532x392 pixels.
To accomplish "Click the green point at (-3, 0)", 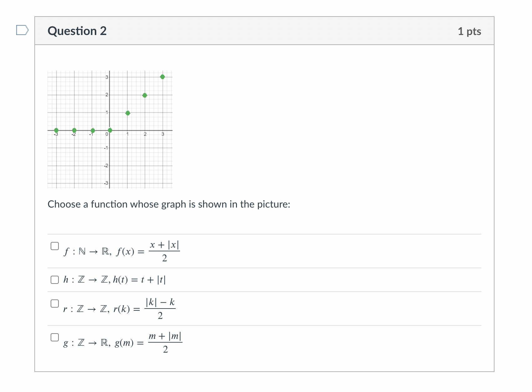I will coord(56,129).
